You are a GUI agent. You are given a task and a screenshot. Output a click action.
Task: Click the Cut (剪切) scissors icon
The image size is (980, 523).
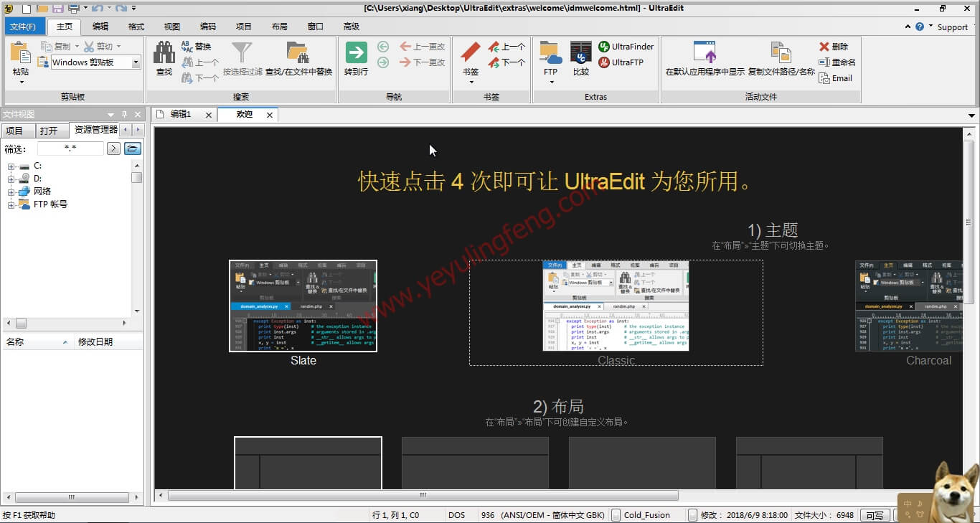tap(89, 47)
